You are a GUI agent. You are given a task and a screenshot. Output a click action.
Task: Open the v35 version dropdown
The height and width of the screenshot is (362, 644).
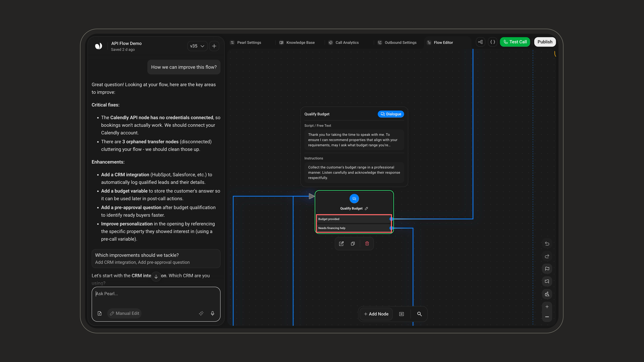tap(197, 46)
